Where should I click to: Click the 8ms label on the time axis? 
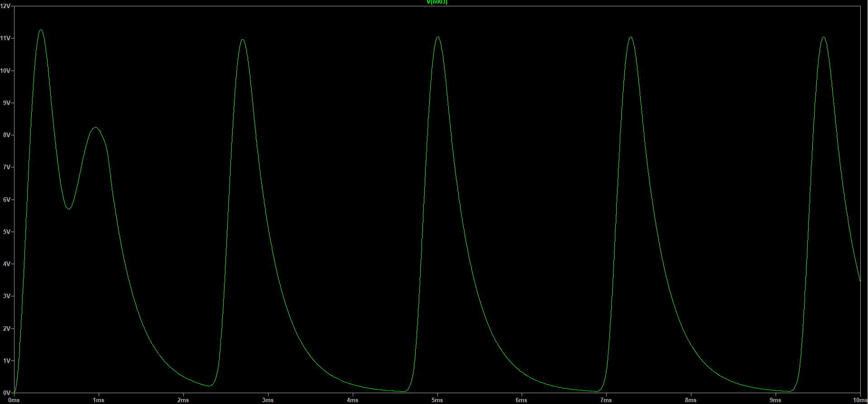click(x=691, y=400)
